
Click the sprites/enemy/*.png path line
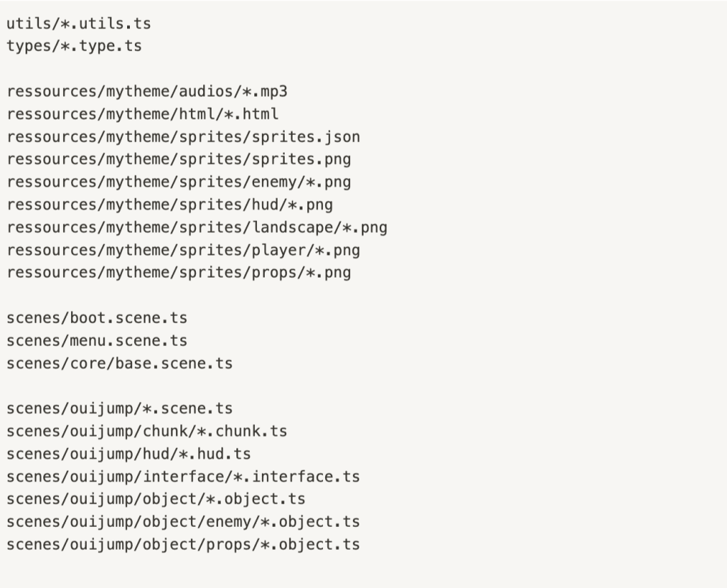179,183
